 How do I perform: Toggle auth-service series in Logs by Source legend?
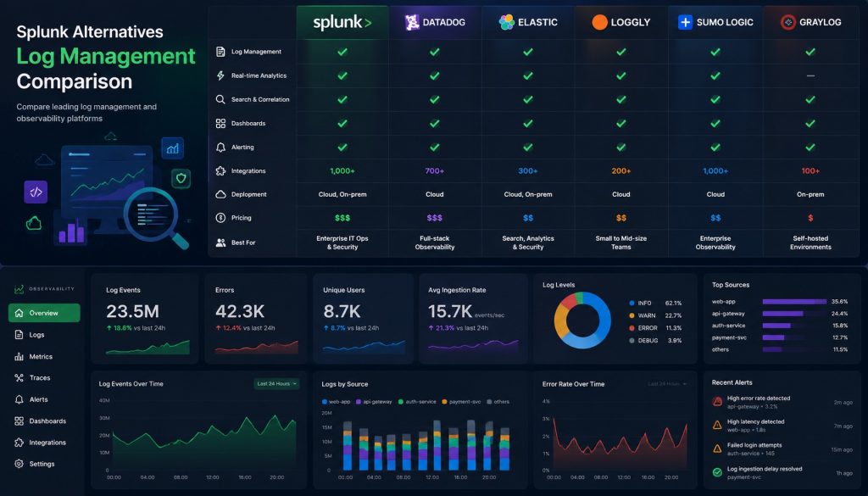tap(417, 402)
